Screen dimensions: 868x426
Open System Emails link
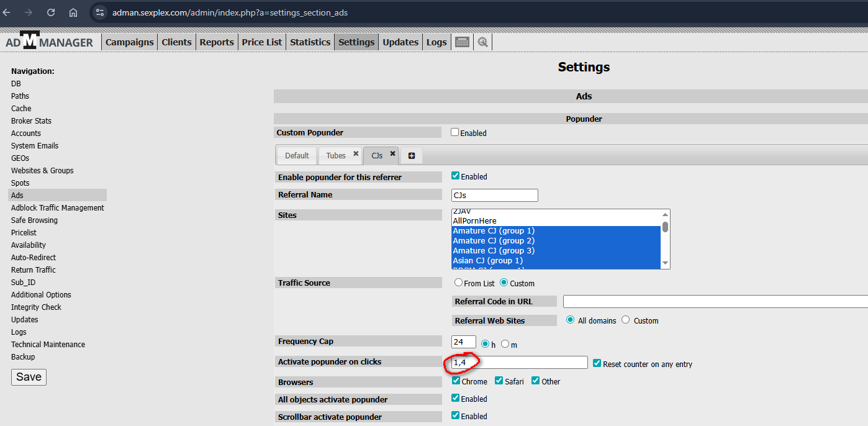coord(35,145)
